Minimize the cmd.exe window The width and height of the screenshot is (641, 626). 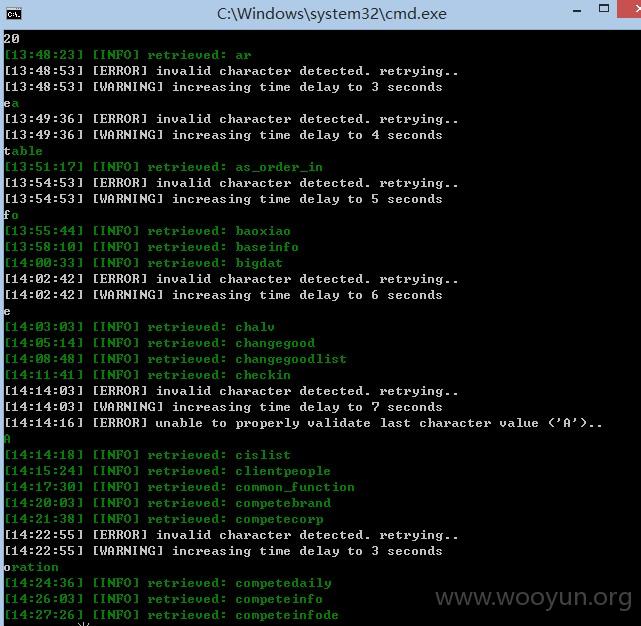[x=577, y=11]
